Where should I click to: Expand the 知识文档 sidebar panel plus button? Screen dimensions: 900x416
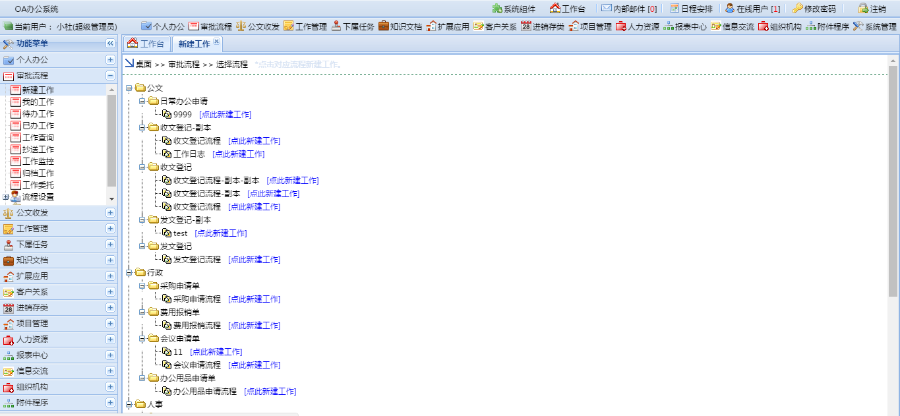pyautogui.click(x=110, y=261)
